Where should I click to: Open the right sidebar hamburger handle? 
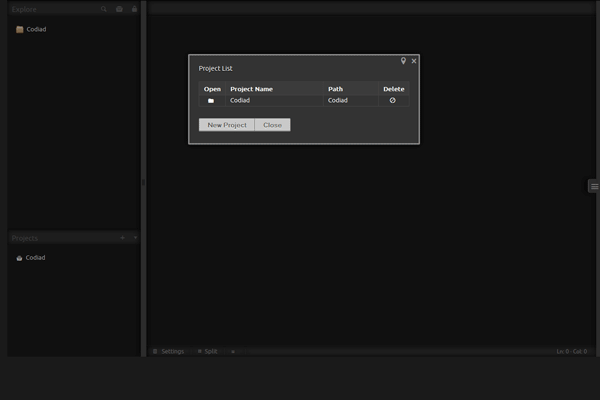594,186
